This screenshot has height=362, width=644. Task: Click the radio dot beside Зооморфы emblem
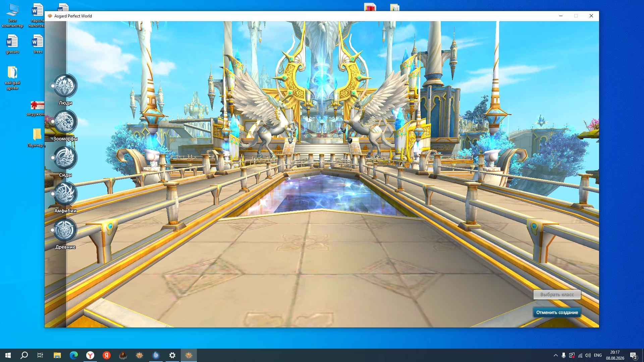53,122
